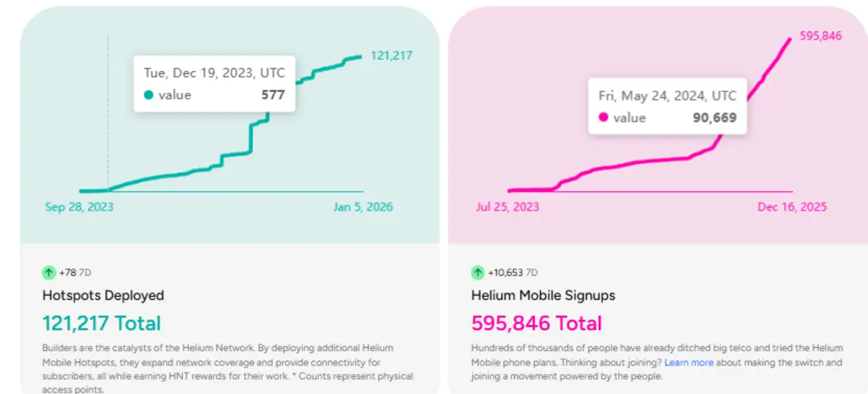Click the 121,217 Total figure
868x394 pixels.
tap(102, 323)
